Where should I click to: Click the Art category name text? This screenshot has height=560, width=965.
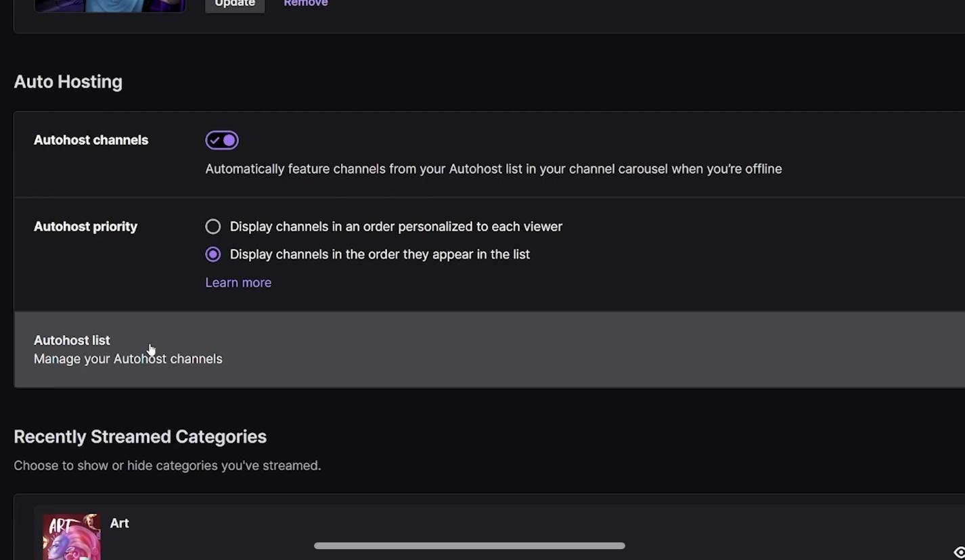[119, 523]
